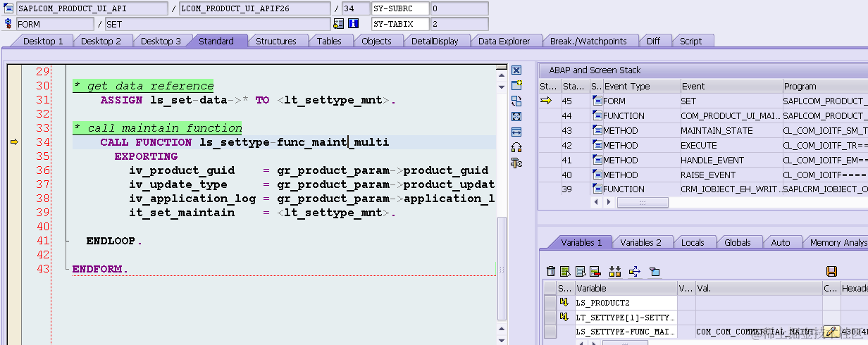Screen dimensions: 868x345
Task: Select the Diff tab
Action: [x=653, y=41]
